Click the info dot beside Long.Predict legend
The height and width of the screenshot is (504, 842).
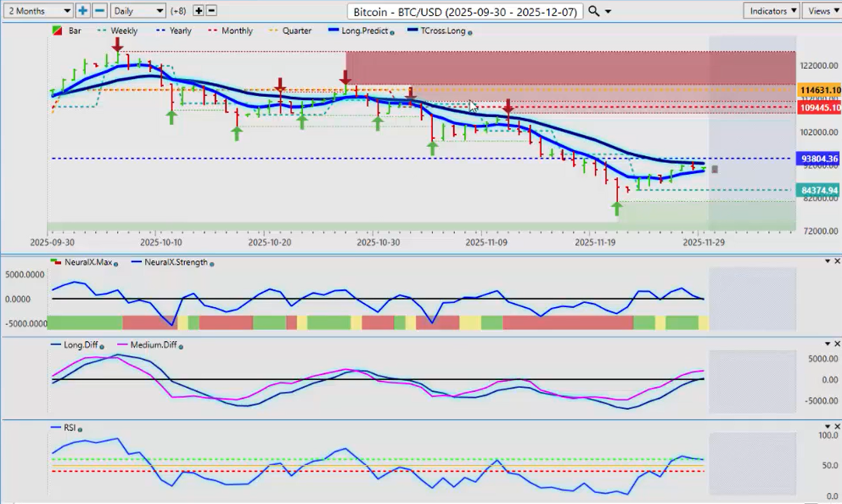tap(391, 32)
